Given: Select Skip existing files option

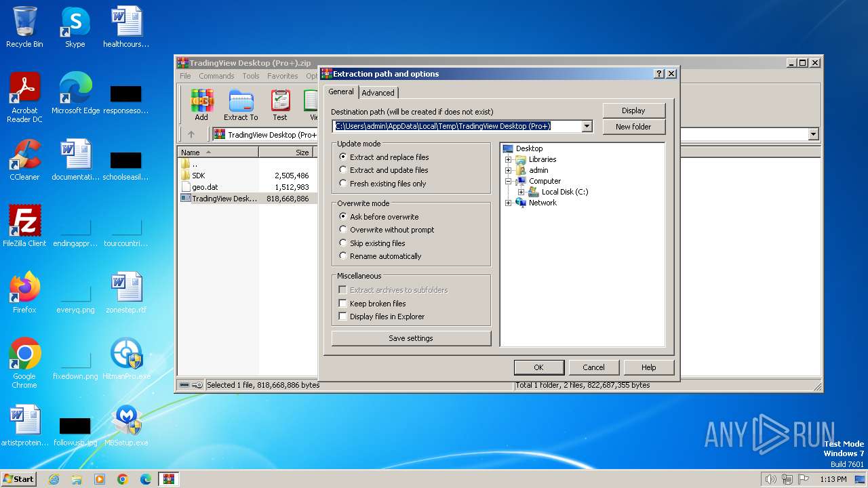Looking at the screenshot, I should point(372,243).
